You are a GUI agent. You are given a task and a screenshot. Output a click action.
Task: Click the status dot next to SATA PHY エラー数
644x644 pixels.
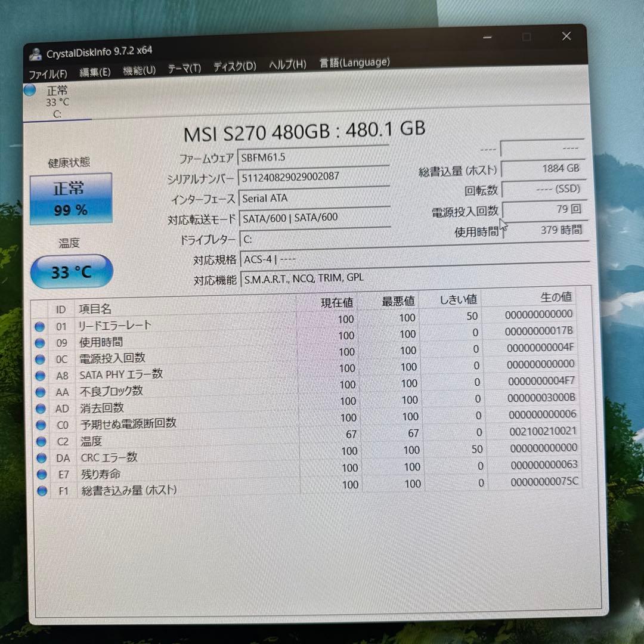(x=41, y=376)
